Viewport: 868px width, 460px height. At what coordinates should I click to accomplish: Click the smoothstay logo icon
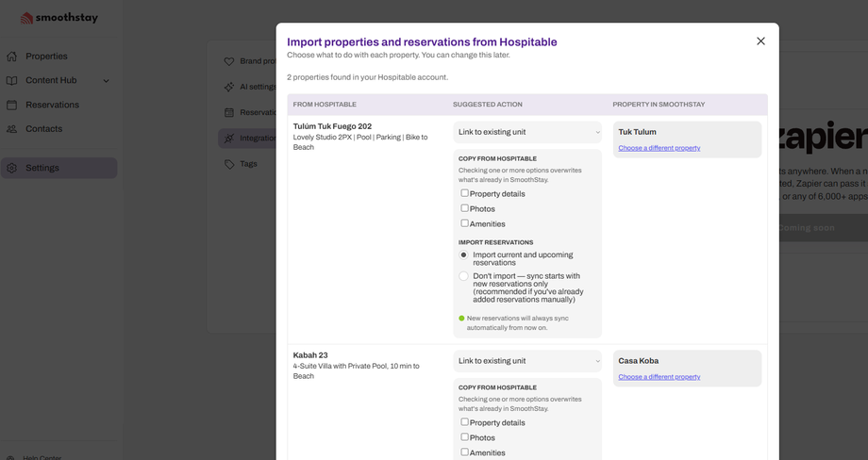(x=26, y=18)
